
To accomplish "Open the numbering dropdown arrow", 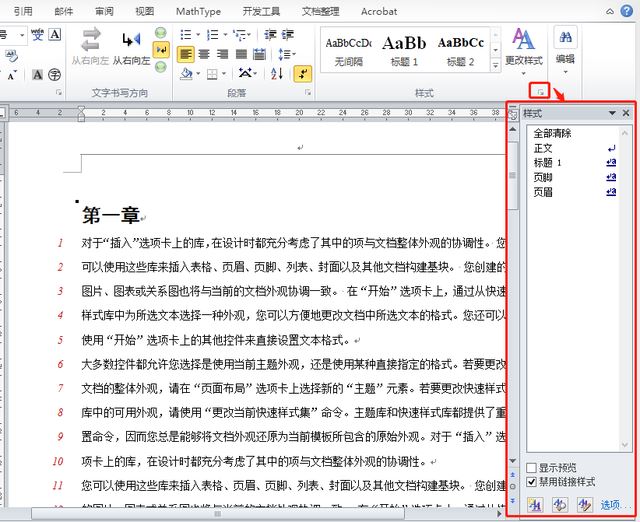I will point(225,35).
